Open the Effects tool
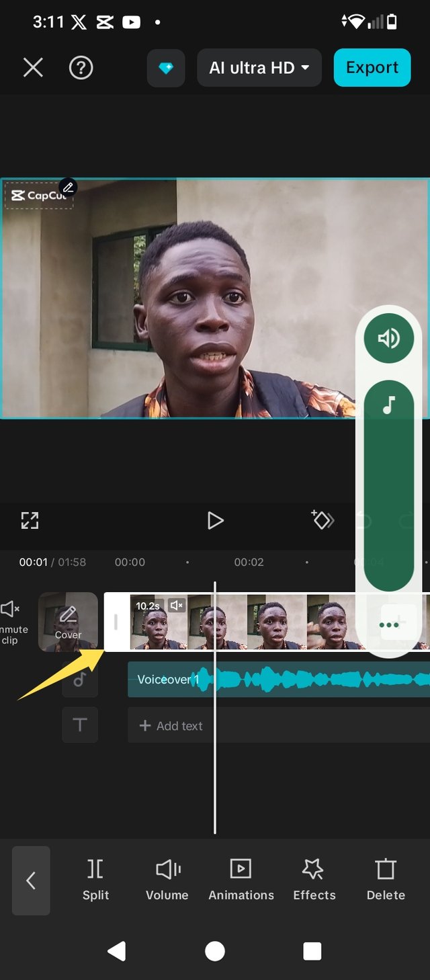Image resolution: width=430 pixels, height=980 pixels. pos(314,880)
